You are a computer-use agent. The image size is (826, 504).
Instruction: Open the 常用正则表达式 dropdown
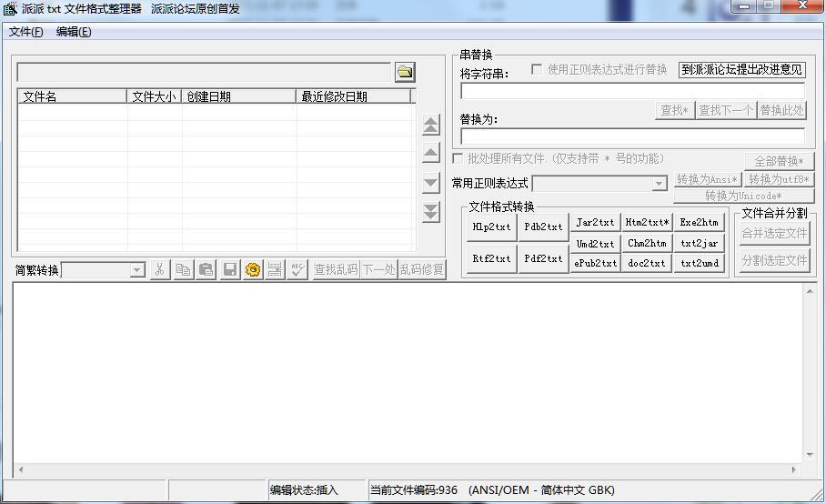coord(659,183)
